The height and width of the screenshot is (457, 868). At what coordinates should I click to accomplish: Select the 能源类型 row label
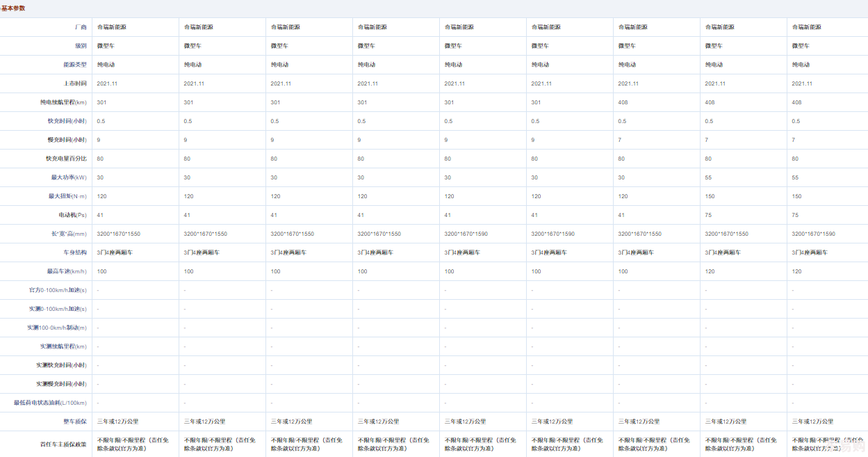click(74, 65)
